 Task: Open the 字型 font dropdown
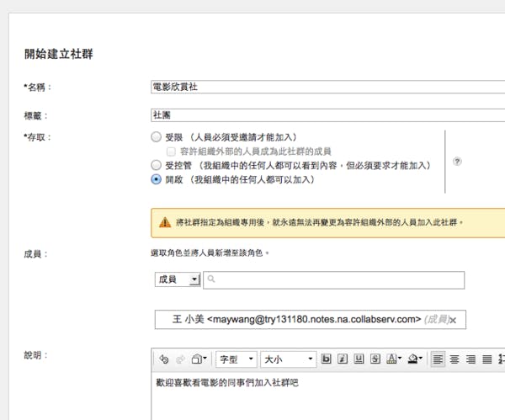coord(236,359)
